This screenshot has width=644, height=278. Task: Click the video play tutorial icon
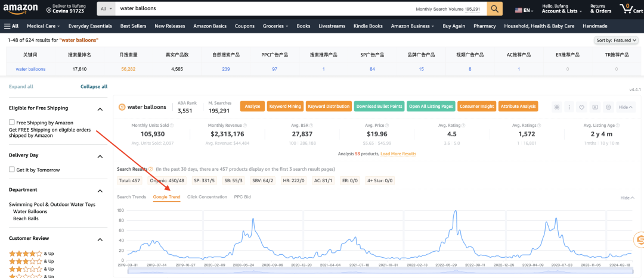pos(595,107)
